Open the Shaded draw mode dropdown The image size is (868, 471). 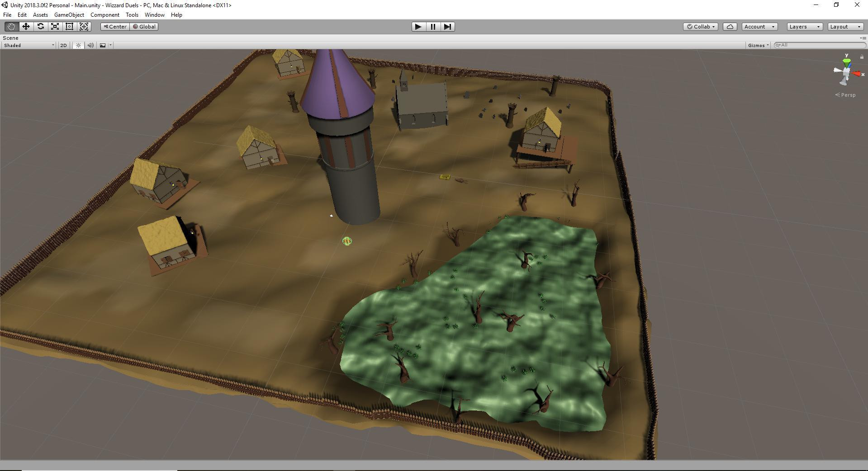pos(29,45)
